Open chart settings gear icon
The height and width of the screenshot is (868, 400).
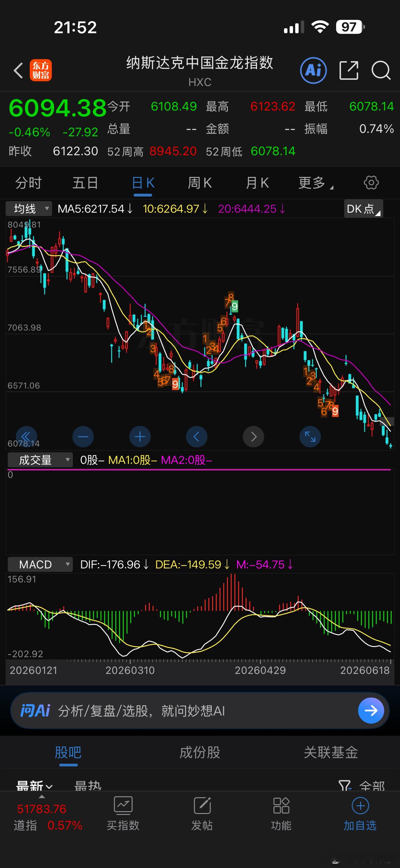[x=371, y=183]
